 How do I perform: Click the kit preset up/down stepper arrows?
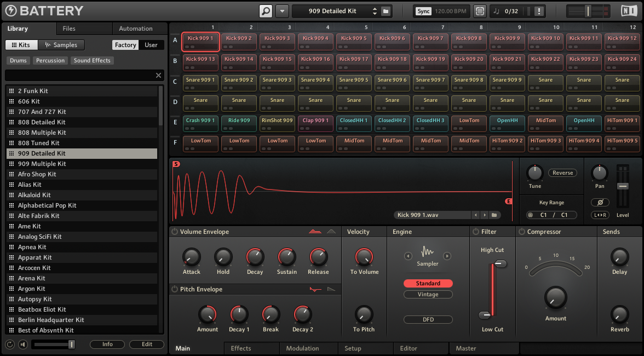[x=375, y=11]
